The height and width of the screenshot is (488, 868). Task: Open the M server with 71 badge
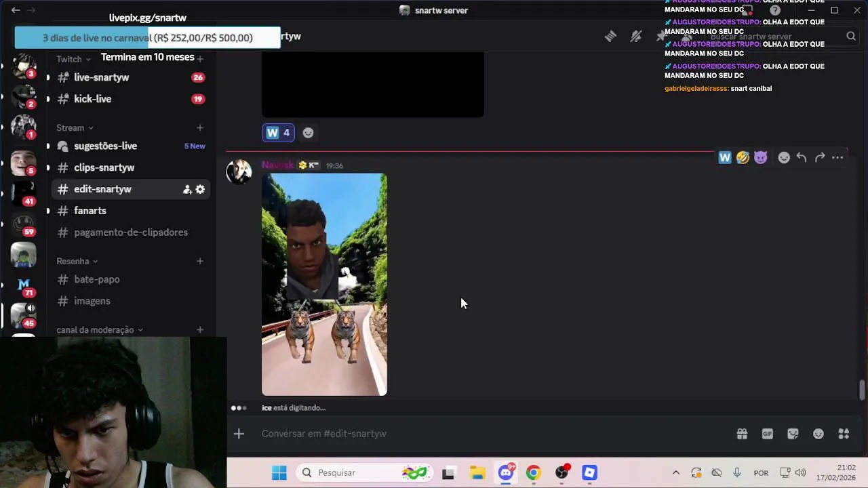23,285
